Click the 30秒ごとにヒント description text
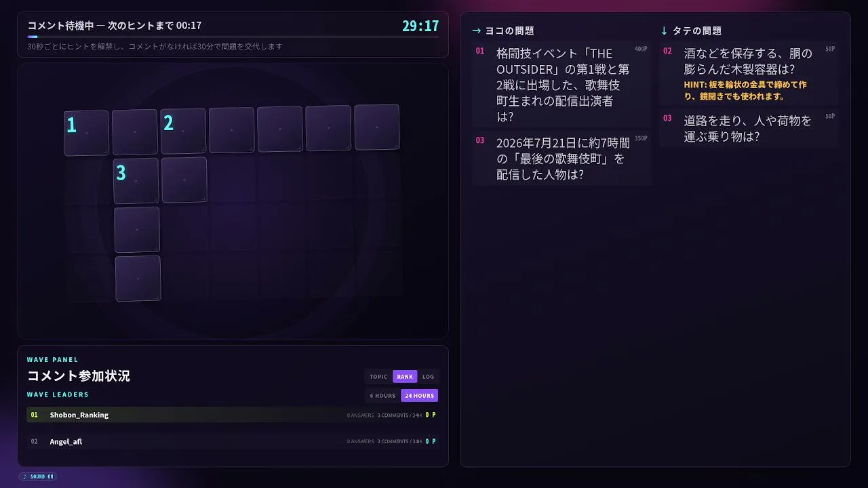Screen dimensions: 868x488 155,47
